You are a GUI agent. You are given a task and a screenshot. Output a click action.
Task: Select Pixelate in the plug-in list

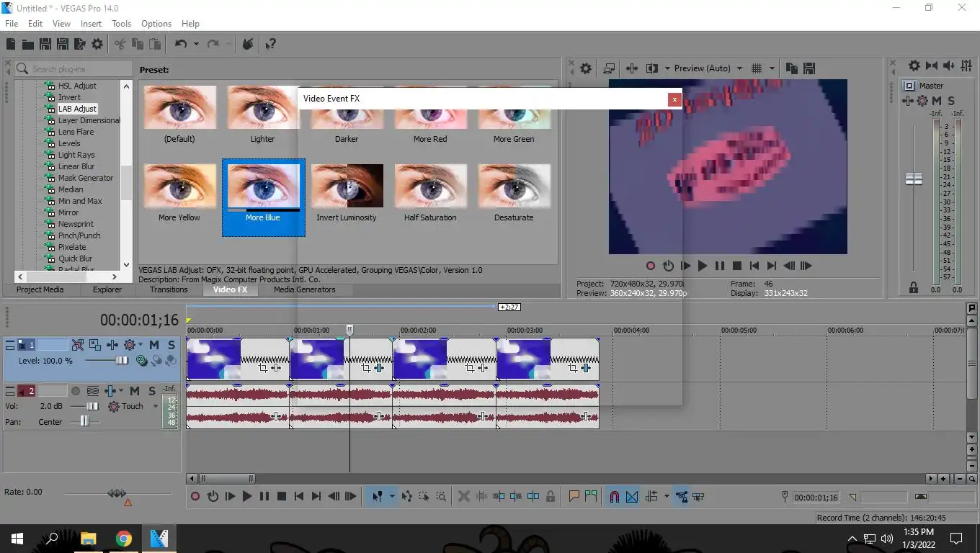[x=72, y=247]
